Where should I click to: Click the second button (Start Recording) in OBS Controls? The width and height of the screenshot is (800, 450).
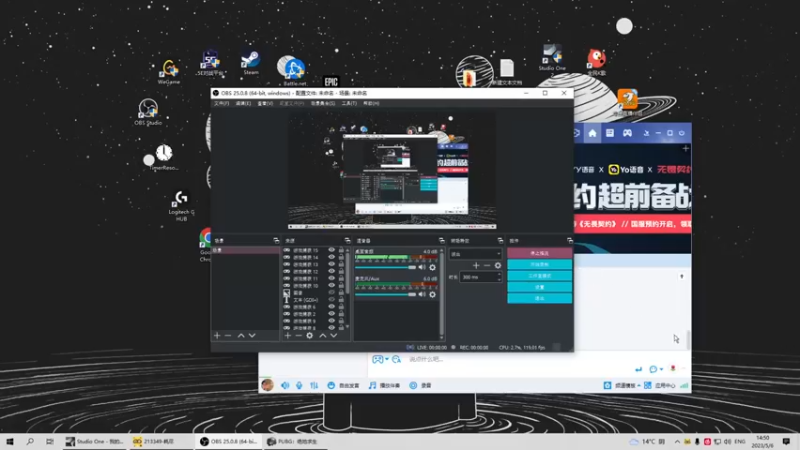[x=539, y=264]
